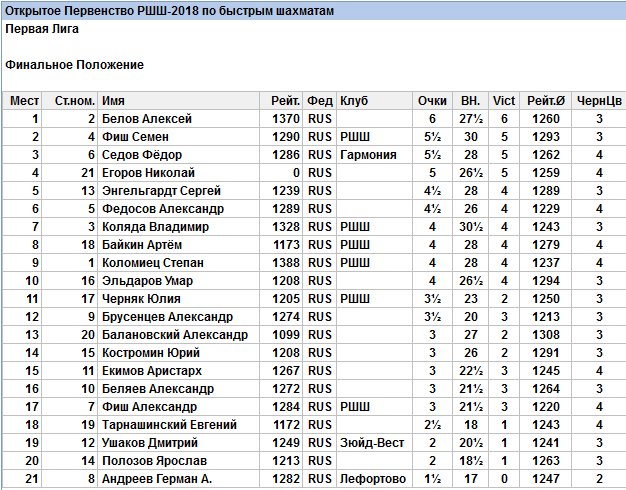
Task: Click club 'РШШ' in Фиш Семен's row
Action: pyautogui.click(x=355, y=137)
